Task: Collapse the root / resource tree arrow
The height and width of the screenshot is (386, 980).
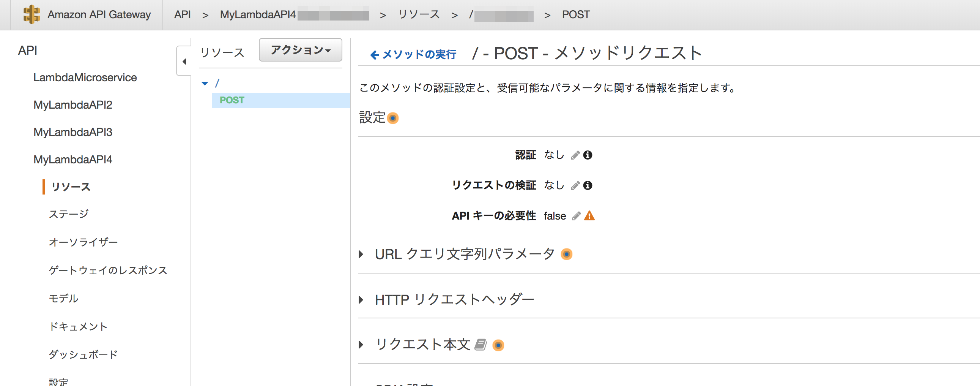Action: tap(205, 83)
